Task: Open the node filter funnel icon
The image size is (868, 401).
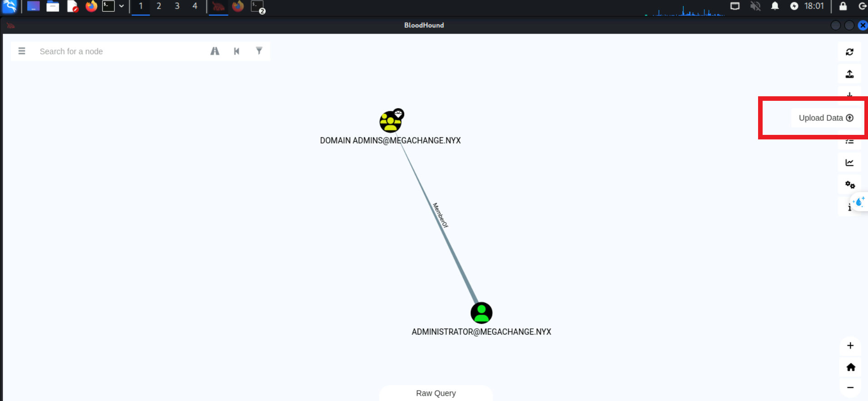Action: 259,51
